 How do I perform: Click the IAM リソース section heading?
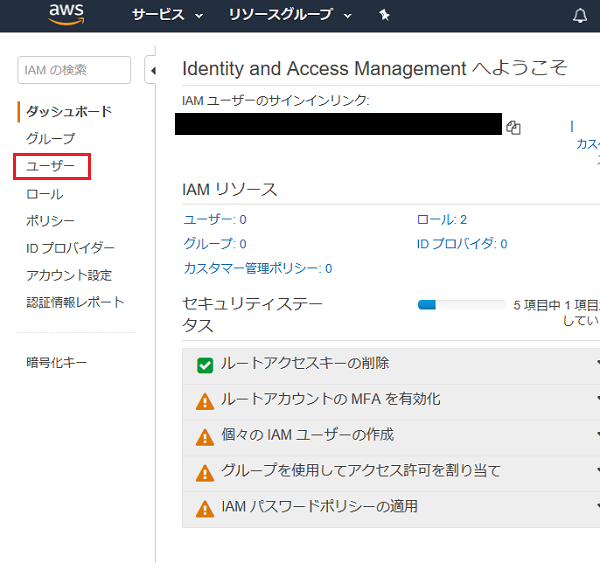230,189
